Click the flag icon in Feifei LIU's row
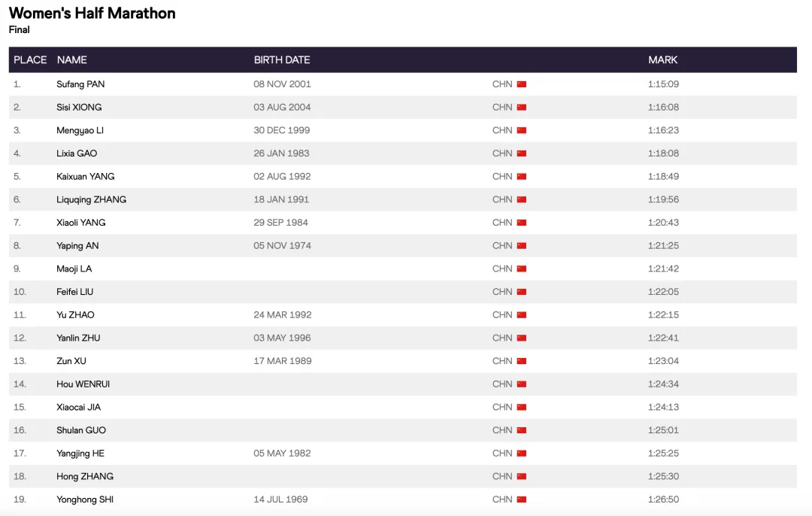Viewport: 812px width, 516px height. pos(522,292)
